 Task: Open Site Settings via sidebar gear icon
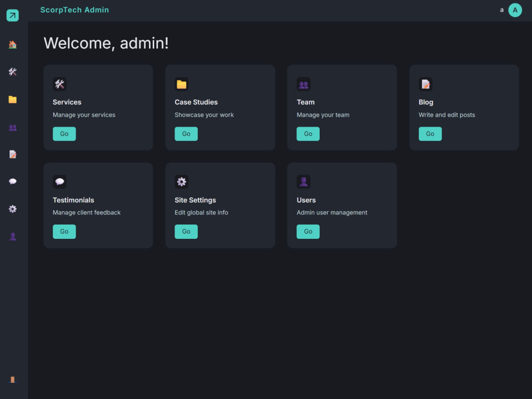(13, 209)
